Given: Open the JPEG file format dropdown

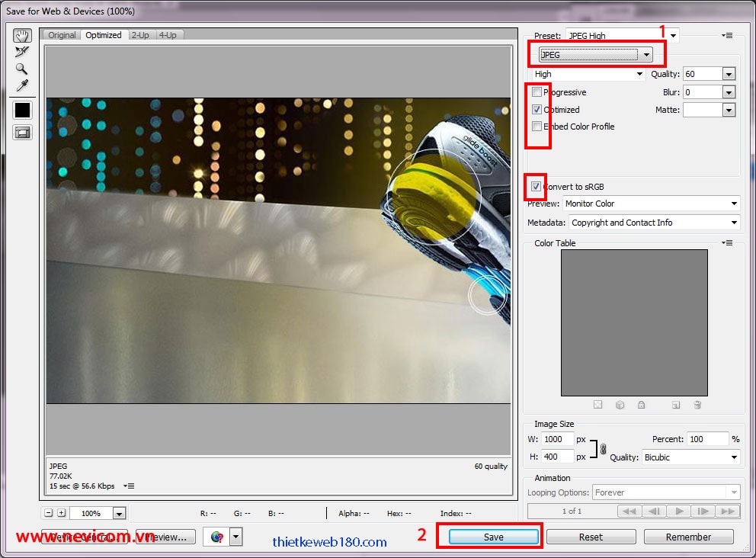Looking at the screenshot, I should 595,55.
